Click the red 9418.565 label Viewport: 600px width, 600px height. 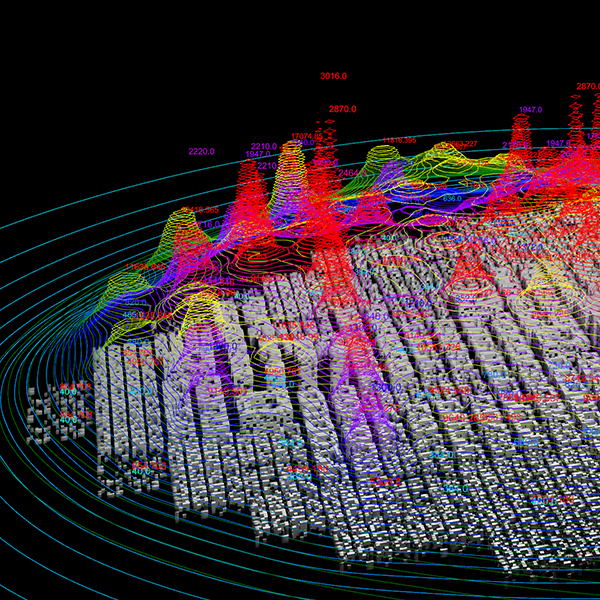[200, 210]
